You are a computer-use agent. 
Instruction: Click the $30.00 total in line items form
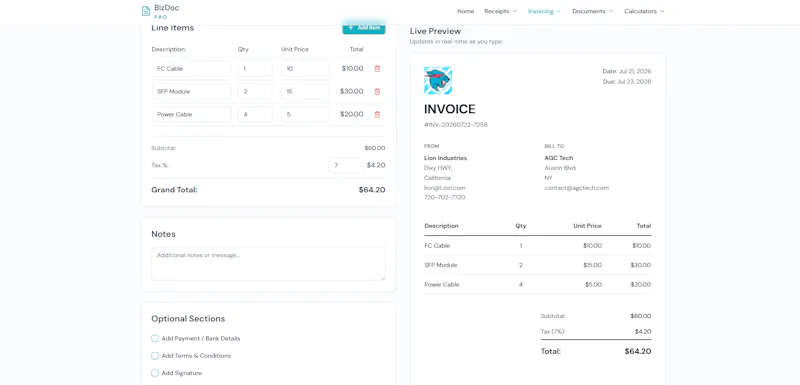coord(352,92)
